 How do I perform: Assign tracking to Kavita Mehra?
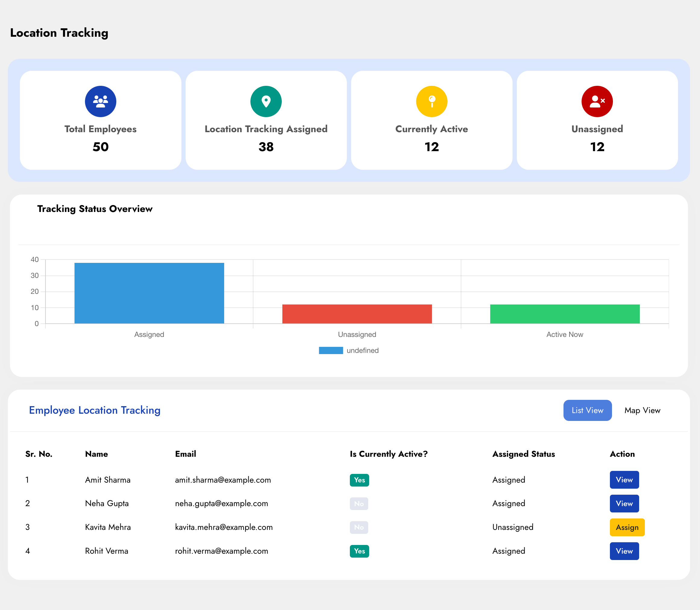click(x=627, y=527)
